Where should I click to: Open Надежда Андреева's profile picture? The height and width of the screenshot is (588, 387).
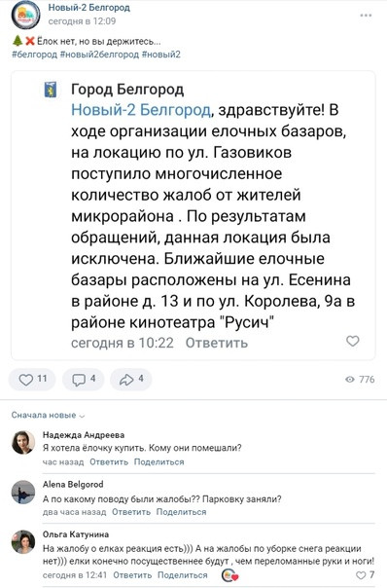click(23, 443)
